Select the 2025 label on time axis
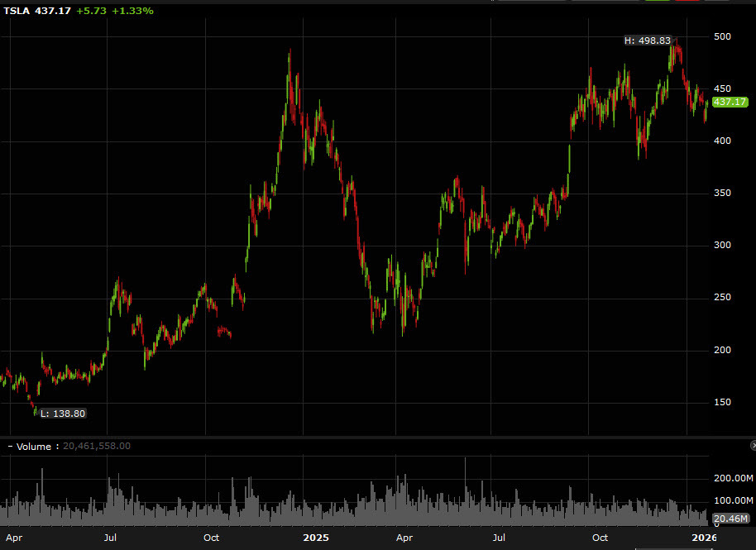The height and width of the screenshot is (550, 756). tap(316, 538)
